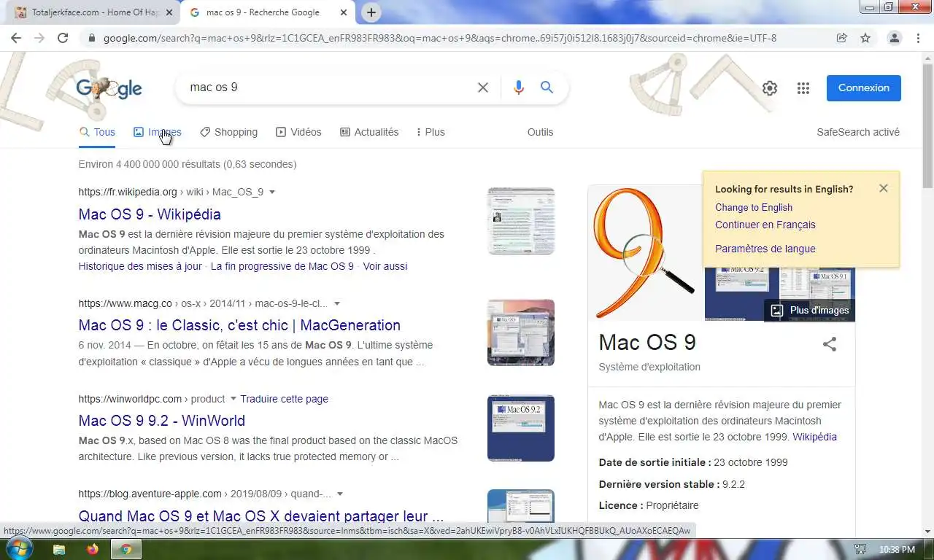Screen dimensions: 934x560
Task: Open the MacGeneration result thumbnail
Action: pos(521,332)
